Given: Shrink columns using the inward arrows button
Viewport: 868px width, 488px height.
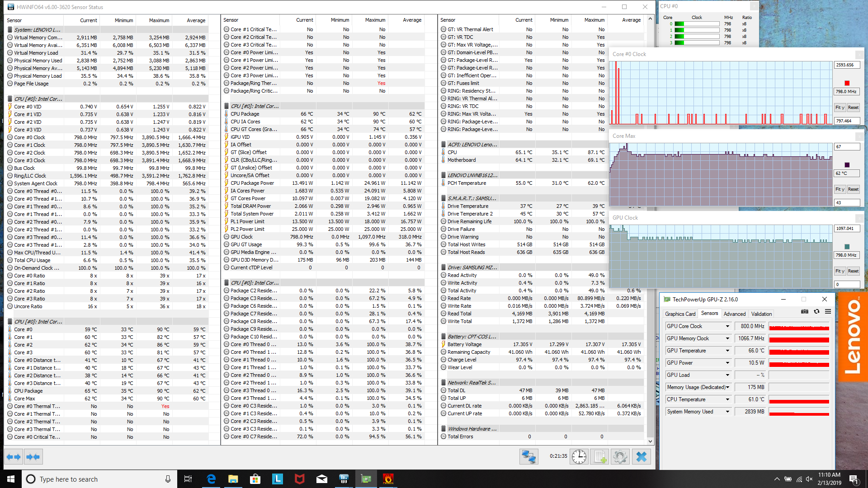Looking at the screenshot, I should pyautogui.click(x=33, y=457).
